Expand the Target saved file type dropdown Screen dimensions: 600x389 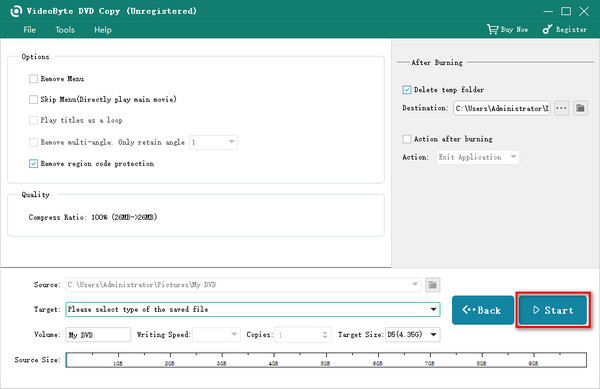pyautogui.click(x=253, y=309)
